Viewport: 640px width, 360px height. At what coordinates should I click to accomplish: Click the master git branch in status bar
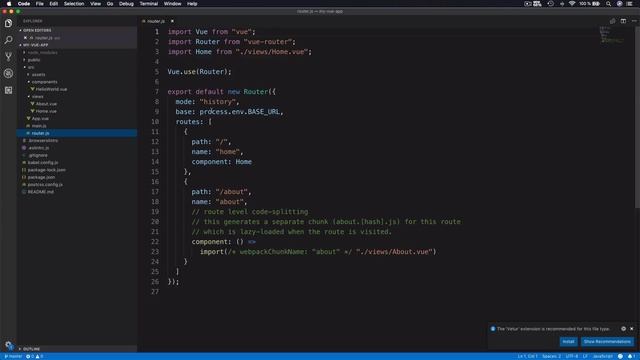[13, 356]
